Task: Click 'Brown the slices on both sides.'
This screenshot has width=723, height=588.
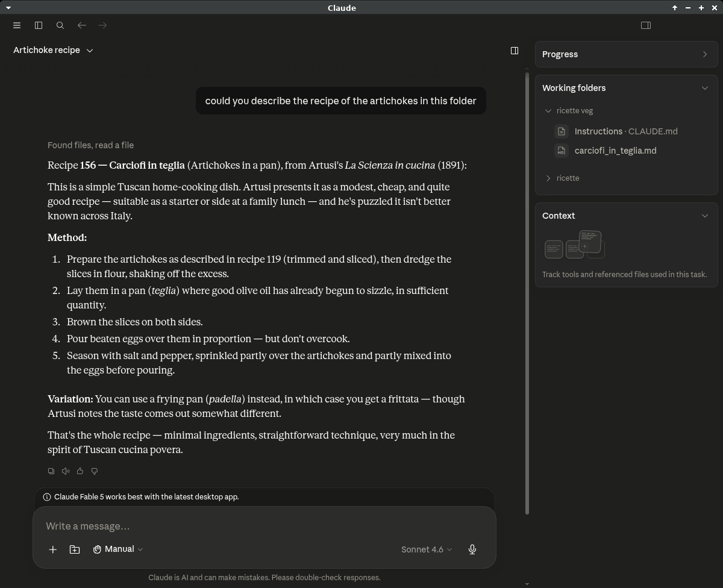Action: [135, 322]
